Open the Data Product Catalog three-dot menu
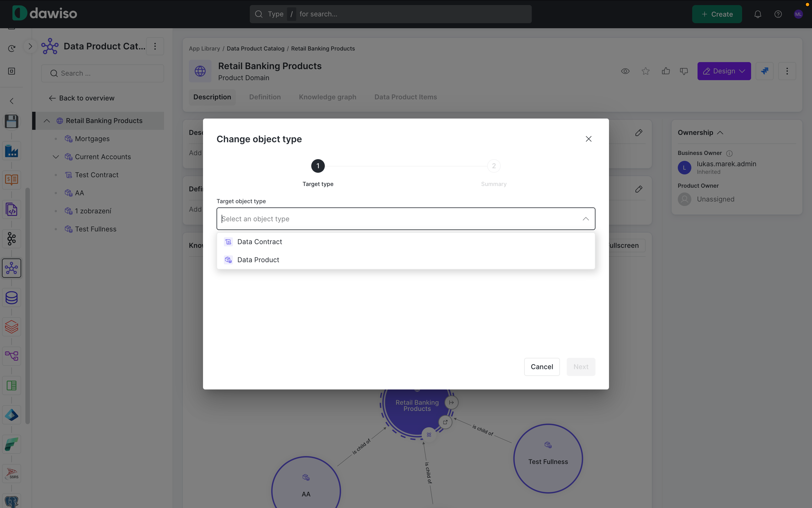Viewport: 812px width, 508px height. [155, 46]
